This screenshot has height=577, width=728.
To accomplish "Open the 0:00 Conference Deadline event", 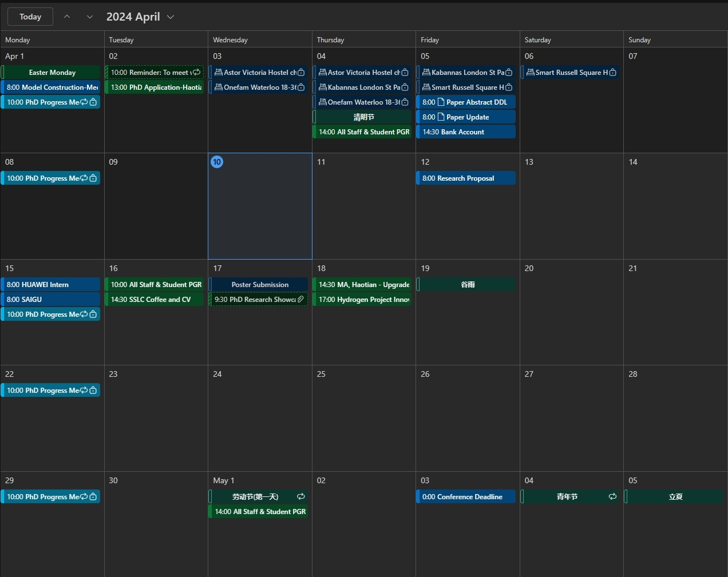I will [465, 497].
